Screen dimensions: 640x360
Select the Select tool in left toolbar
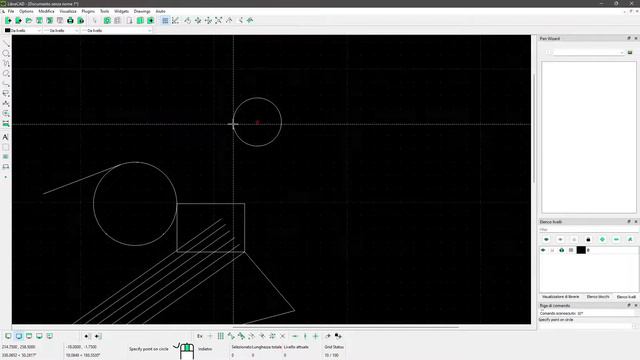6,93
